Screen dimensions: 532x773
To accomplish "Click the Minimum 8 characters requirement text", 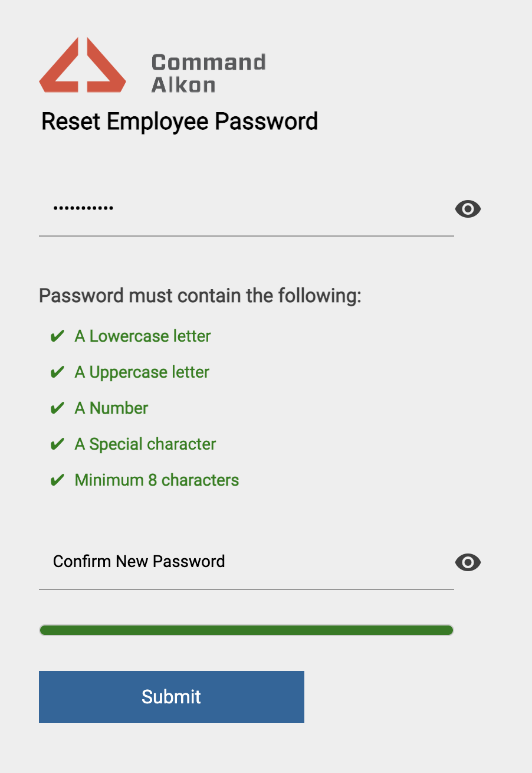I will (x=157, y=480).
